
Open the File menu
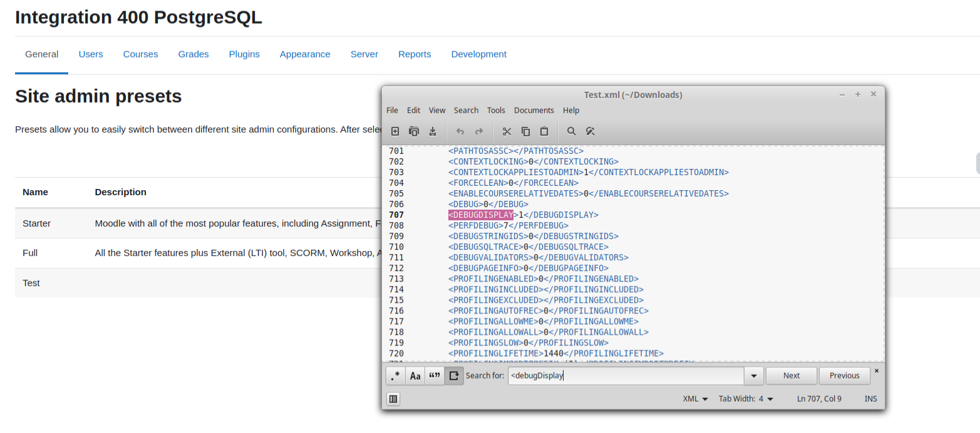pyautogui.click(x=392, y=110)
